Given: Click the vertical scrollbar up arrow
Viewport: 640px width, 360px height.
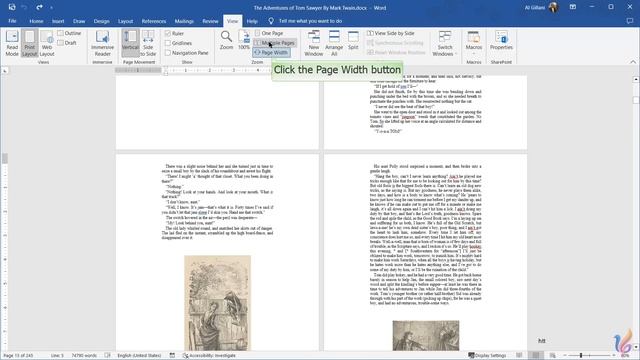Looking at the screenshot, I should coord(636,79).
